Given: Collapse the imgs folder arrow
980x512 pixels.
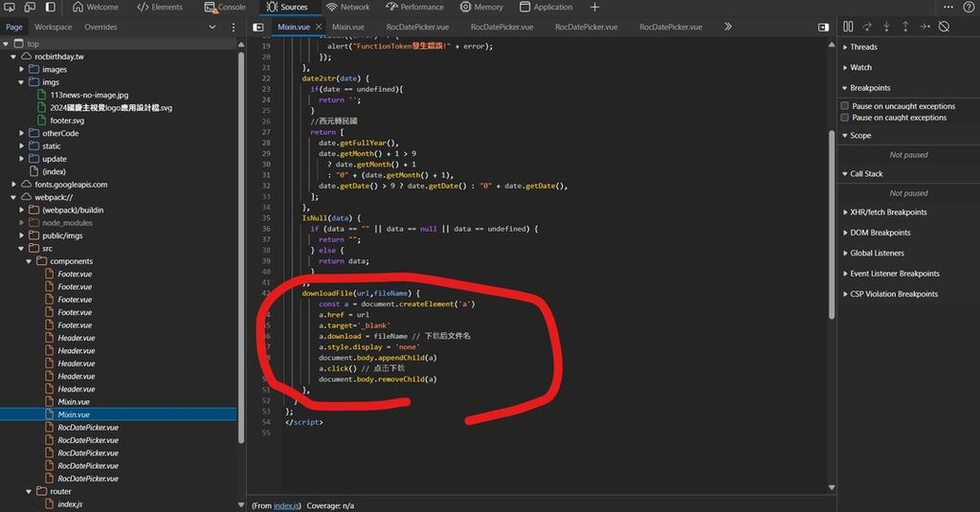Looking at the screenshot, I should 21,82.
